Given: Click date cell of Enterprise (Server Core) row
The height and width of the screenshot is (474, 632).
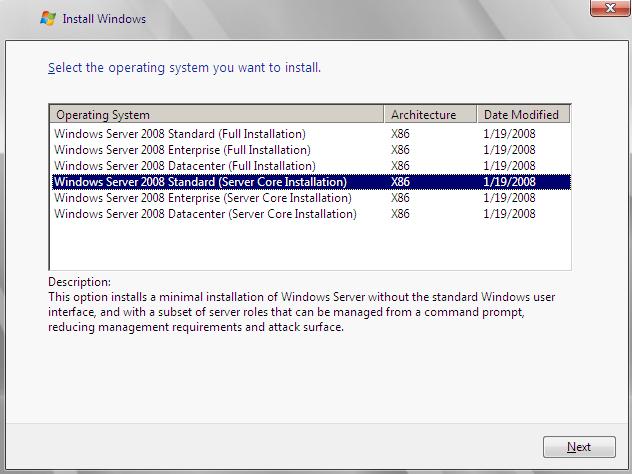Looking at the screenshot, I should [508, 198].
